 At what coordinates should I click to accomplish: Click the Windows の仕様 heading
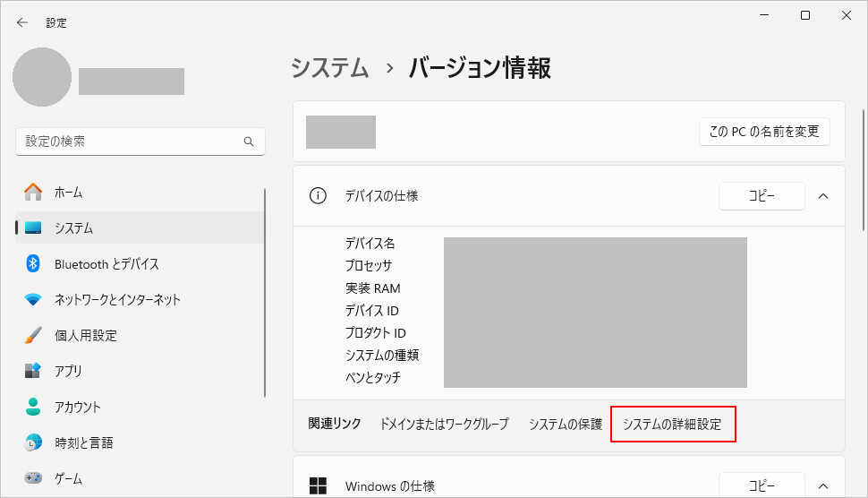click(390, 485)
